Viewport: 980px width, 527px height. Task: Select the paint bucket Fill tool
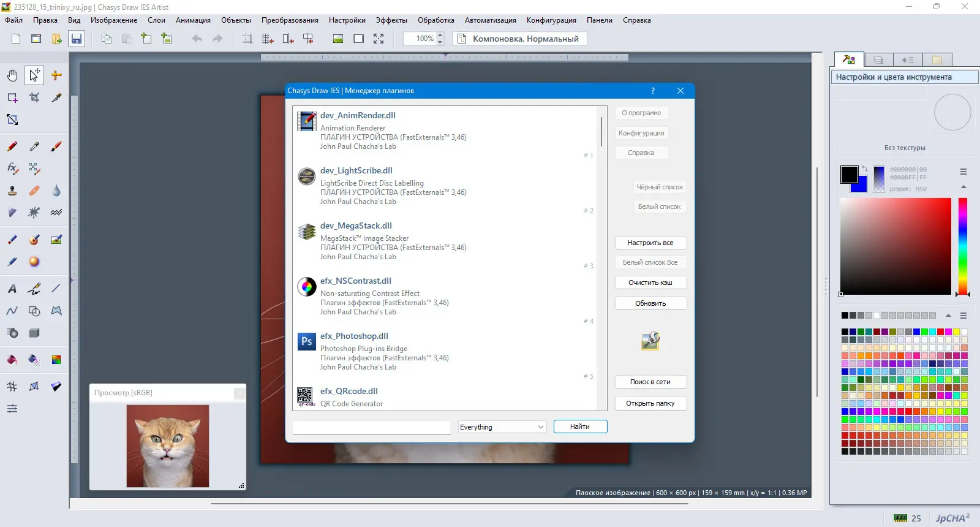point(12,360)
